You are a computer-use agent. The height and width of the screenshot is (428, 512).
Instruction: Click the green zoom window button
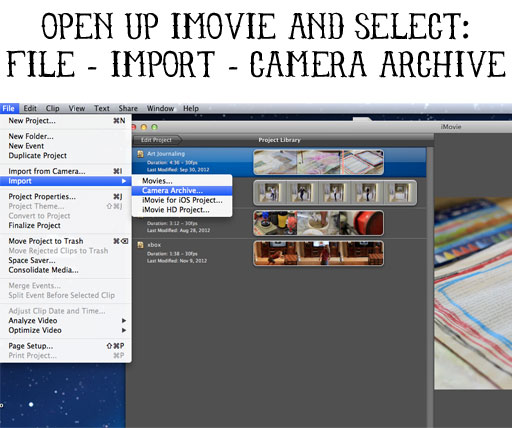click(x=154, y=127)
